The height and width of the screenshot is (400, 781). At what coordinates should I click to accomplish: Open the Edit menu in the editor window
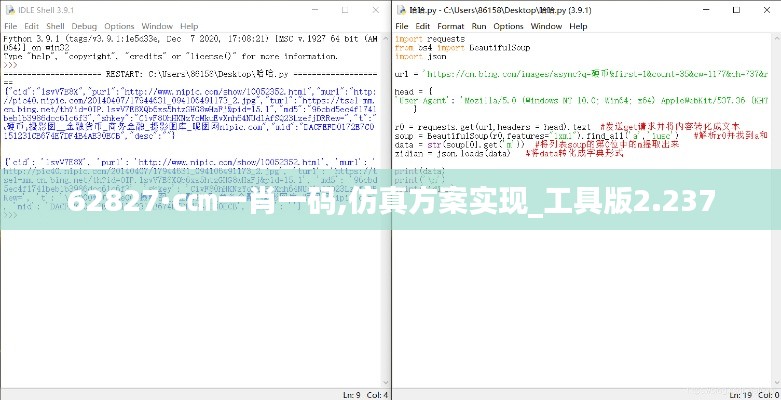point(423,26)
